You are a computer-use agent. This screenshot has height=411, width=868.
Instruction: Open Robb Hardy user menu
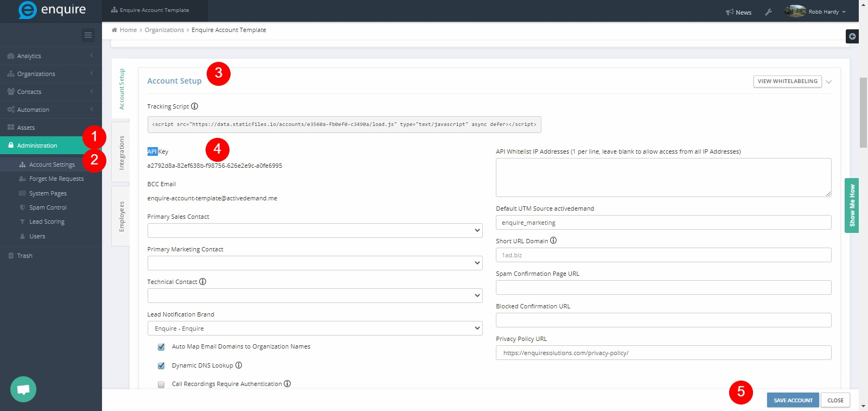pos(815,11)
